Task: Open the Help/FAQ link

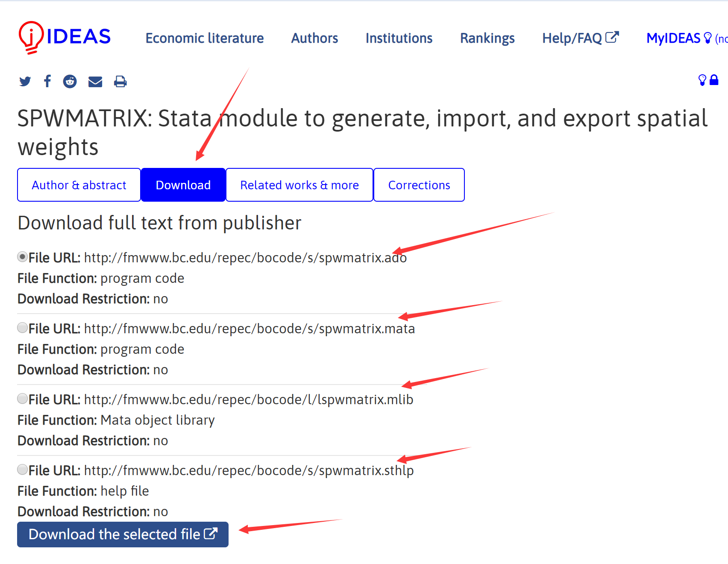Action: (x=581, y=38)
